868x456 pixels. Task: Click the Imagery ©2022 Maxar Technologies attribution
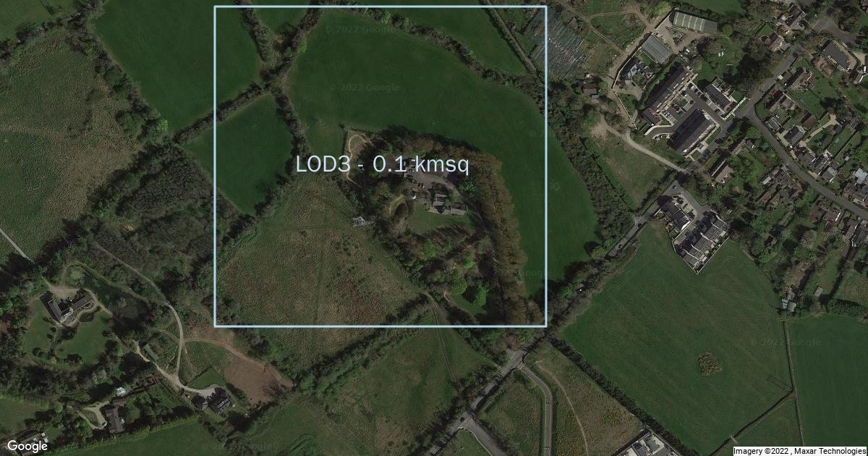coord(800,451)
